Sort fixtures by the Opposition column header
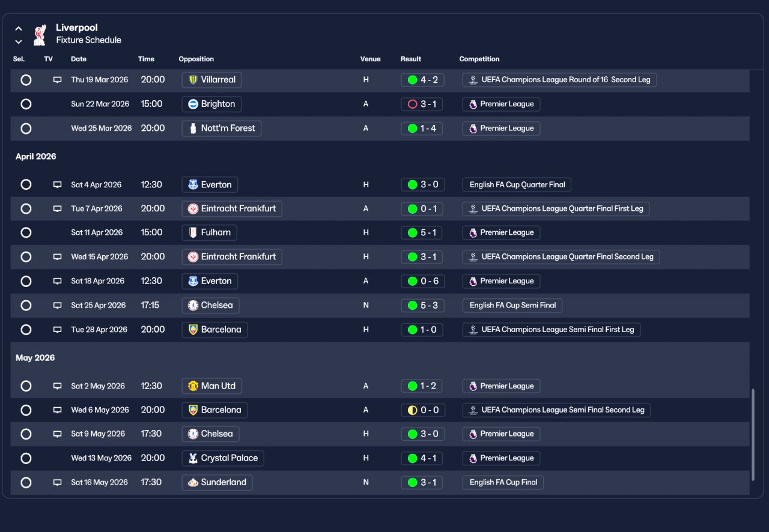This screenshot has width=769, height=532. (196, 59)
